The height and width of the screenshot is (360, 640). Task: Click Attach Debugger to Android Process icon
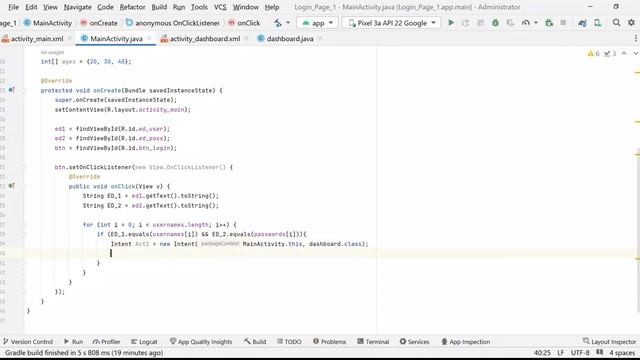(549, 23)
